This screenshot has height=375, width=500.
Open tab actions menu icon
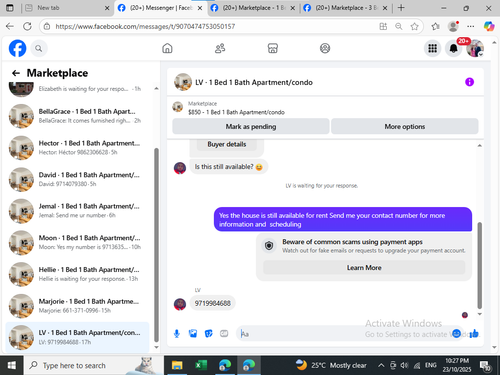[x=10, y=8]
